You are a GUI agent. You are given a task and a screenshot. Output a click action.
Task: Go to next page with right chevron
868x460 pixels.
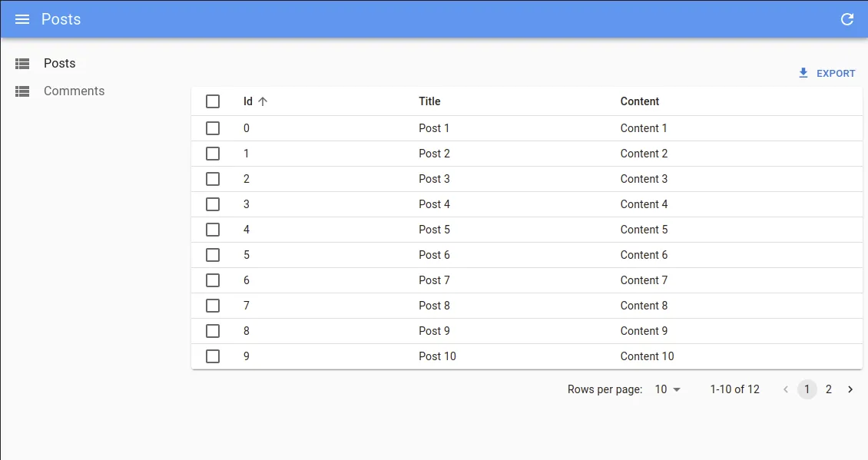pyautogui.click(x=850, y=389)
